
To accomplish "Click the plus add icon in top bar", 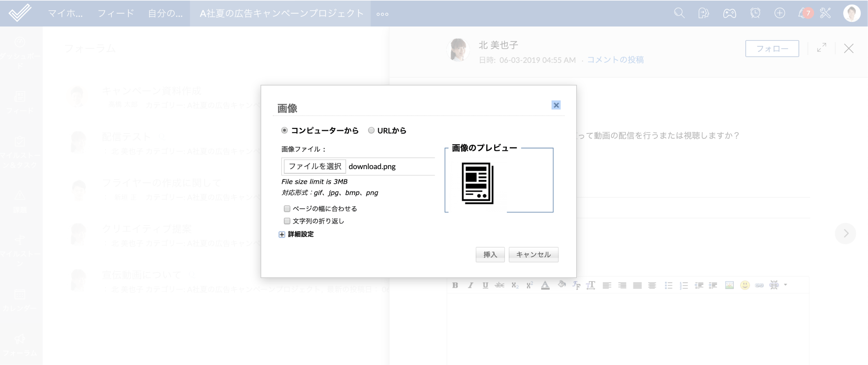I will (x=779, y=13).
